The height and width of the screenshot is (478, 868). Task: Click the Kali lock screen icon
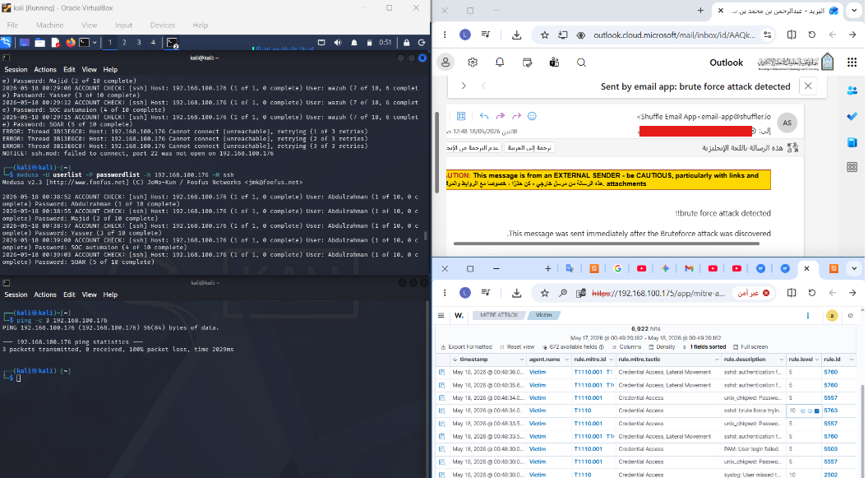(406, 43)
